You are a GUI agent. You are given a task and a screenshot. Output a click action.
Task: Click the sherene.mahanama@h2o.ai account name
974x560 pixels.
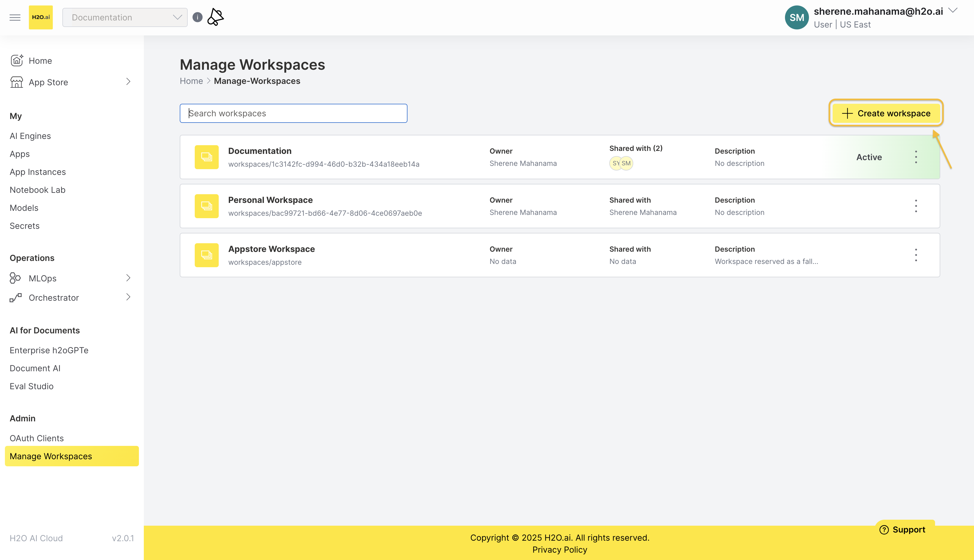pos(878,11)
